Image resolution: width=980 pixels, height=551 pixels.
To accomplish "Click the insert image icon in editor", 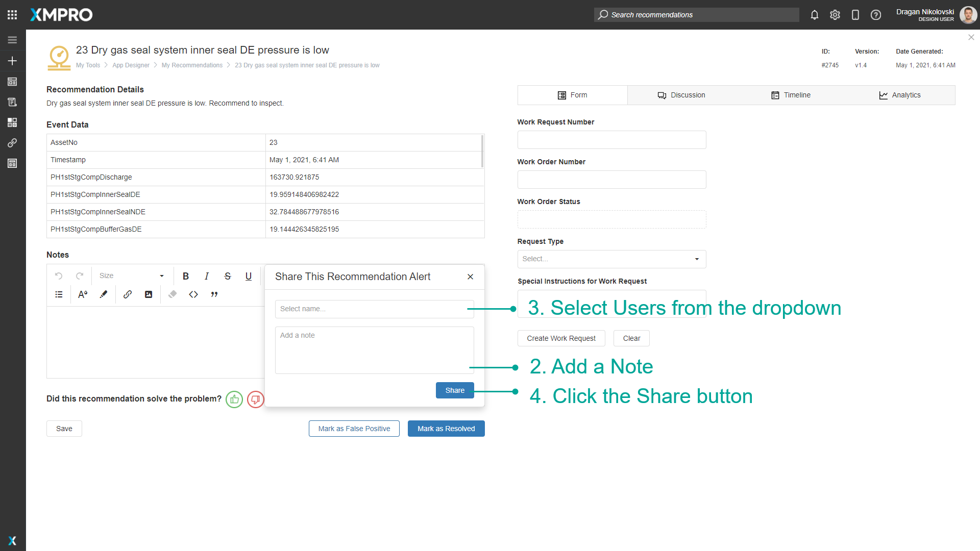I will (x=149, y=294).
